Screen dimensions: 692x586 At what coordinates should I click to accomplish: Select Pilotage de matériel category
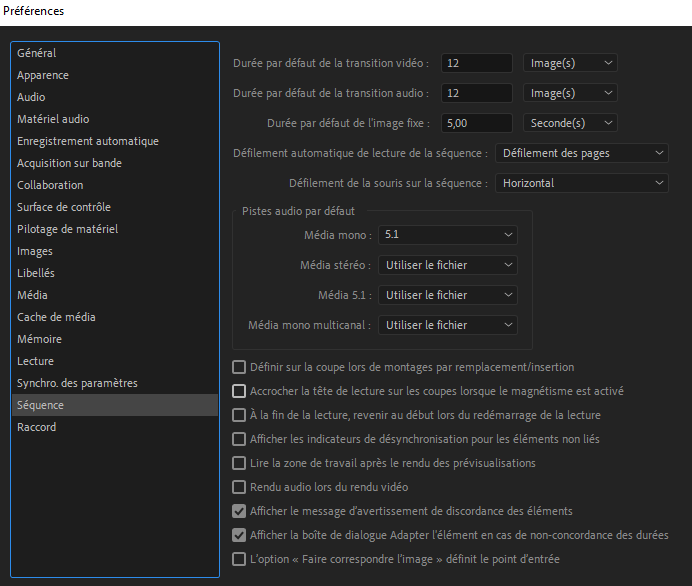[x=115, y=229]
